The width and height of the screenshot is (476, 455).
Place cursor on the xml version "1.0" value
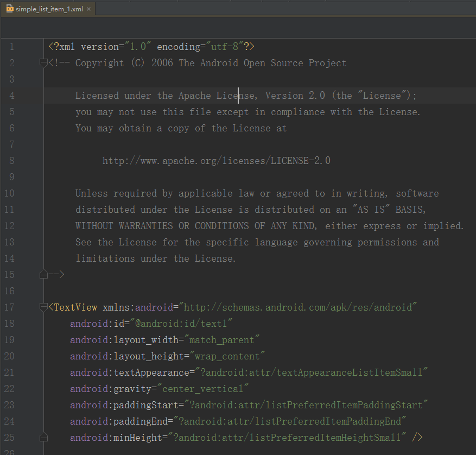[138, 47]
